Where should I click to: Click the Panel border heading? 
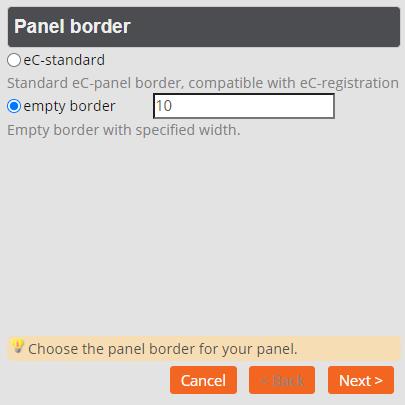[x=72, y=26]
